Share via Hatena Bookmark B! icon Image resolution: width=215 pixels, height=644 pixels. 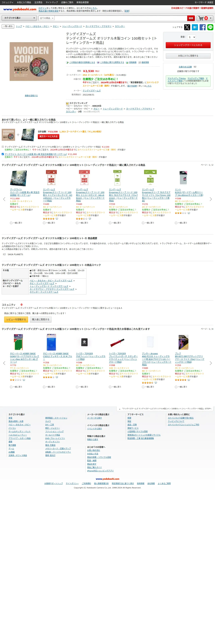click(195, 27)
